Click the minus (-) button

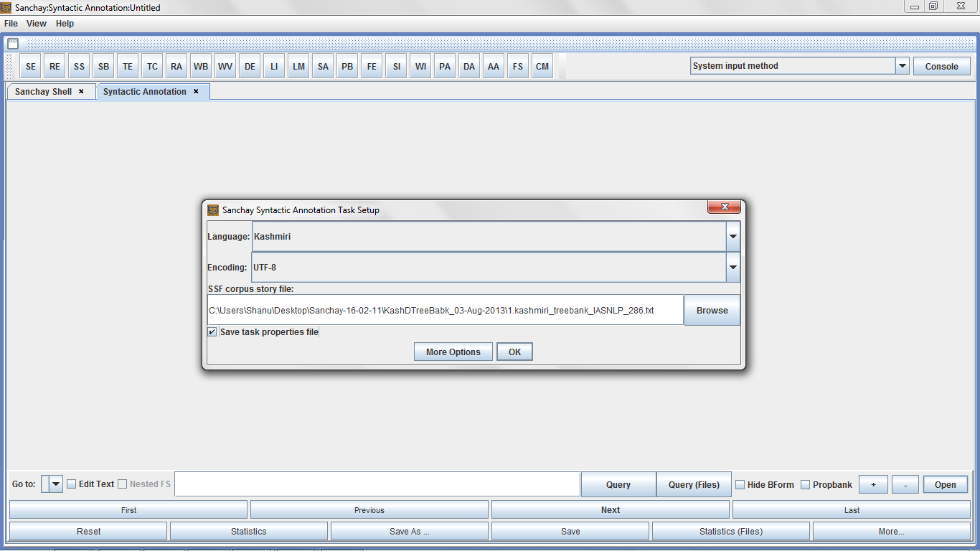(x=905, y=485)
